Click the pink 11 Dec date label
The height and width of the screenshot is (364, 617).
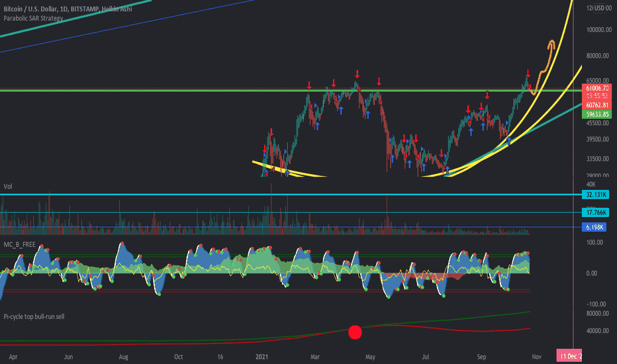tap(569, 356)
